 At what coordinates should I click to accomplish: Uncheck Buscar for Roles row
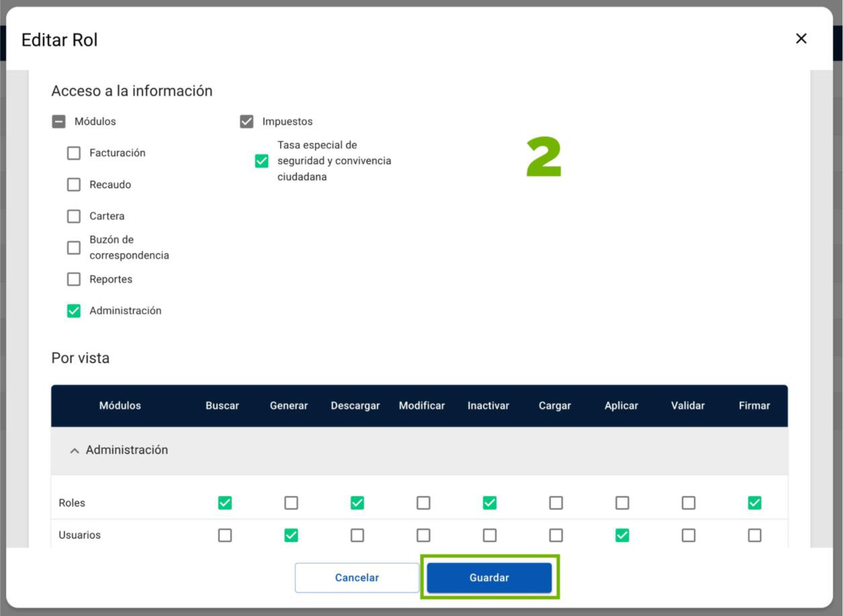225,503
